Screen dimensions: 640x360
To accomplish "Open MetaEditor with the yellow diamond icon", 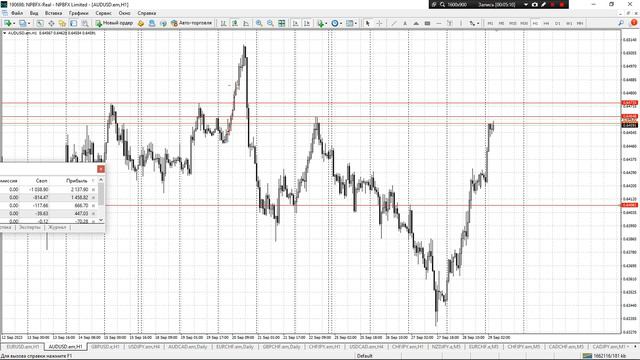I will click(141, 23).
